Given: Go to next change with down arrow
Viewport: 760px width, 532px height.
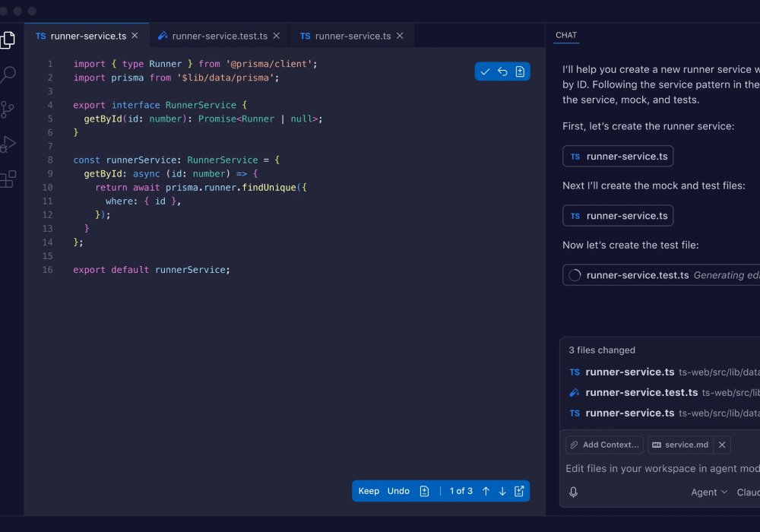Looking at the screenshot, I should pos(502,491).
